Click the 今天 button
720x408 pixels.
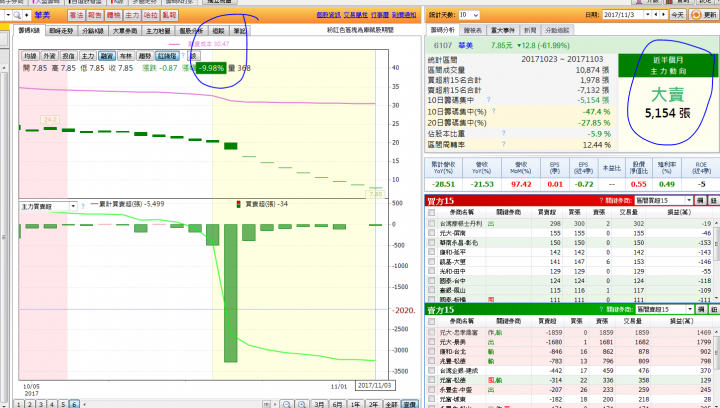pos(677,15)
